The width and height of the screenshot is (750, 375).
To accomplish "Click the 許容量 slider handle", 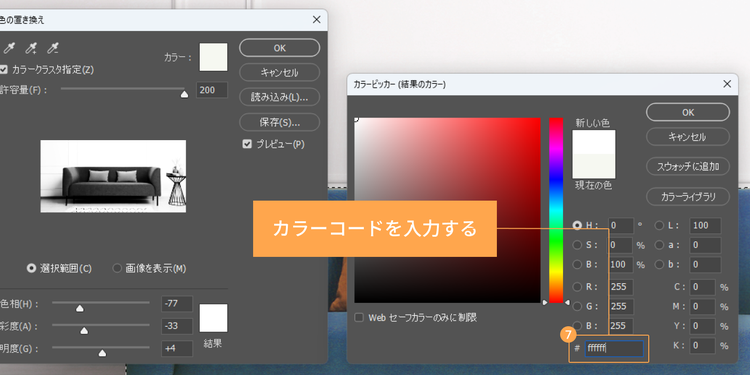I will [x=184, y=95].
